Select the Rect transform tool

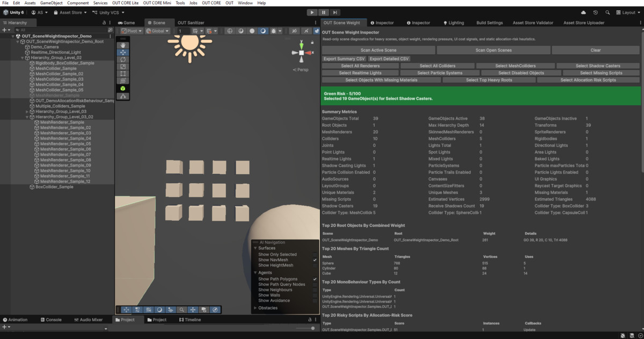[x=123, y=74]
